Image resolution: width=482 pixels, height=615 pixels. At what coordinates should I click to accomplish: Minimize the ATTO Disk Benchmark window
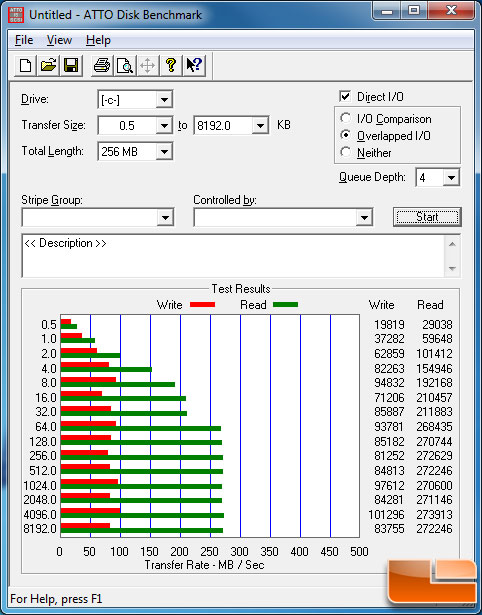[x=387, y=11]
